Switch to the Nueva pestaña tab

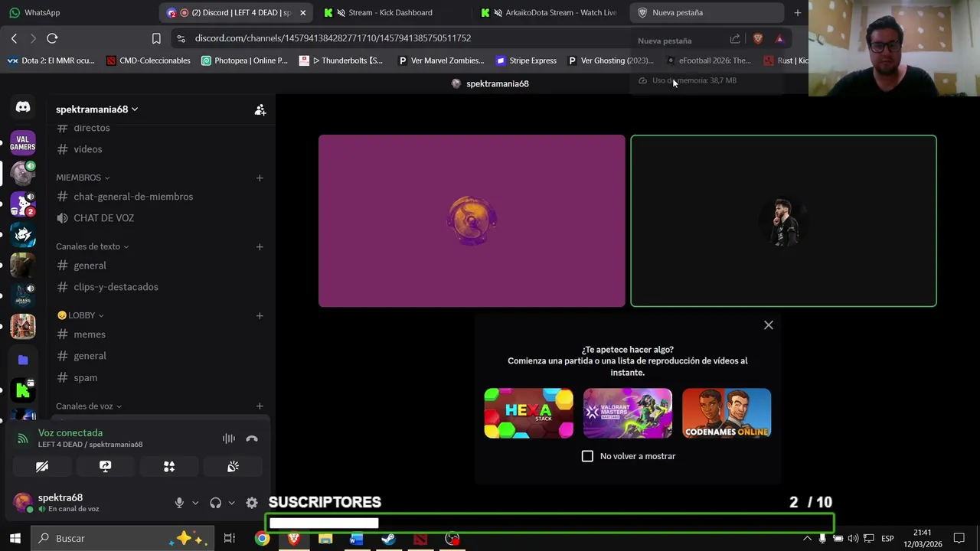tap(706, 12)
